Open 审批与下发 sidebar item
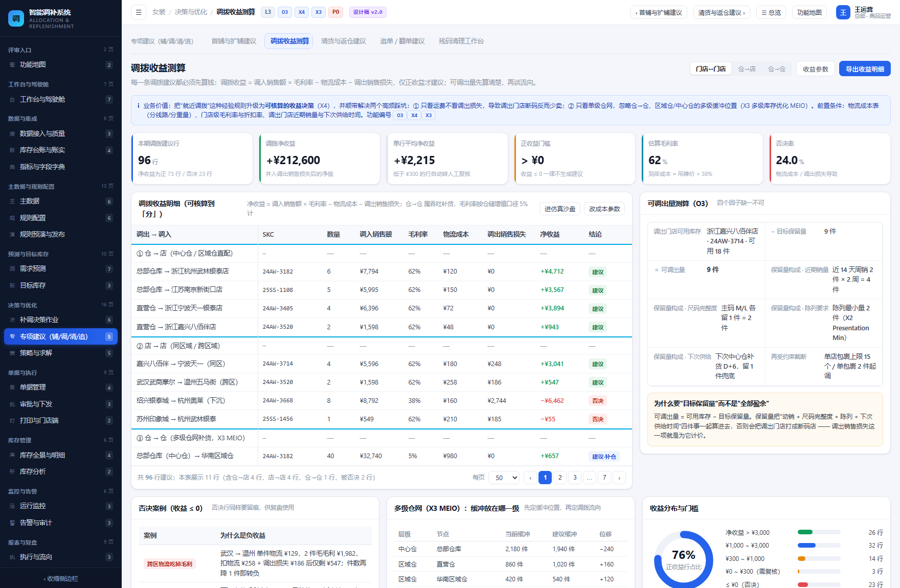Viewport: 900px width, 588px height. coord(61,404)
